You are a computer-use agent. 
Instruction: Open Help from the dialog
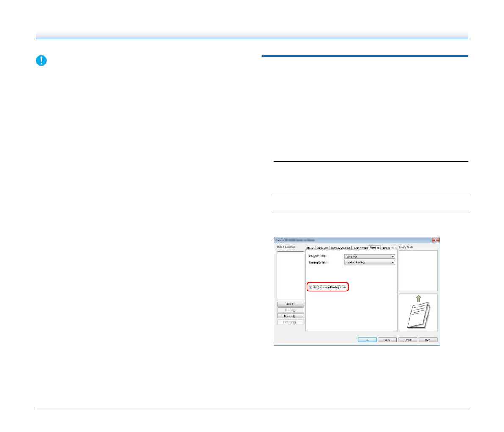coord(428,340)
